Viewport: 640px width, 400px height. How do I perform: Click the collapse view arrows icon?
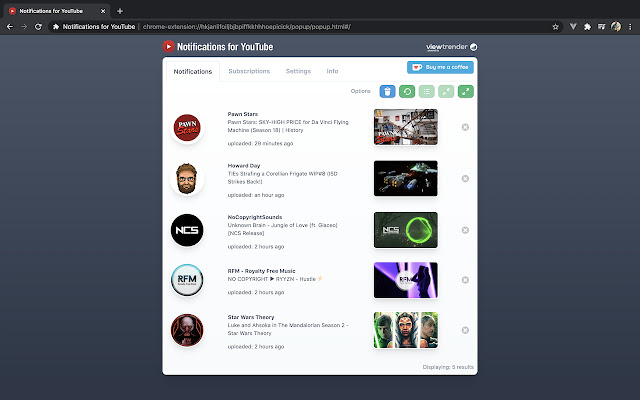(x=446, y=91)
